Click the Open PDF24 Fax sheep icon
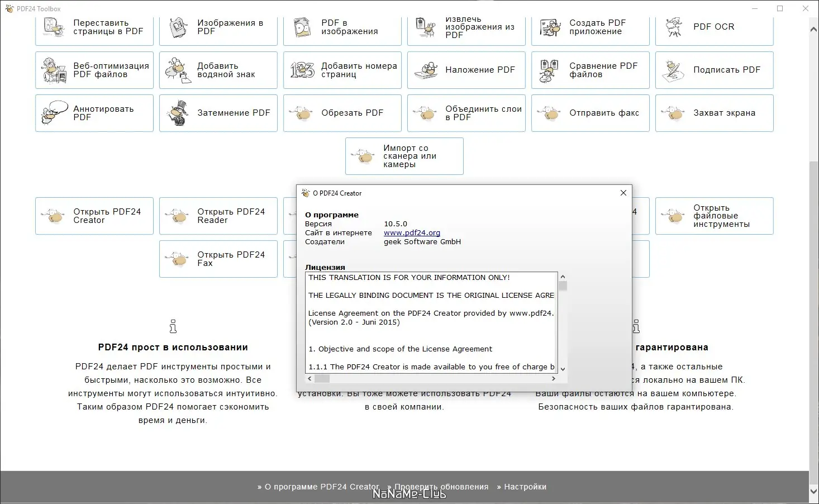 [178, 259]
